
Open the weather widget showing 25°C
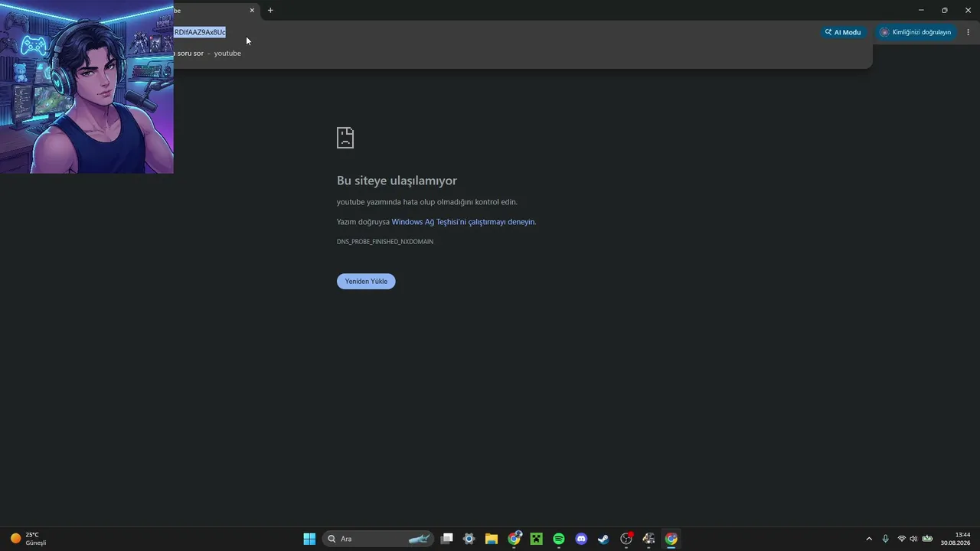click(28, 539)
